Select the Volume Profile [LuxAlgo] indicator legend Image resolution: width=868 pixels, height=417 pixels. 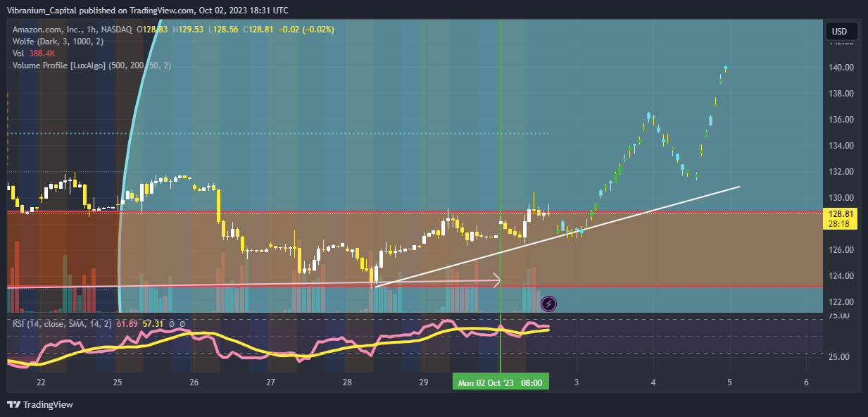pos(92,66)
